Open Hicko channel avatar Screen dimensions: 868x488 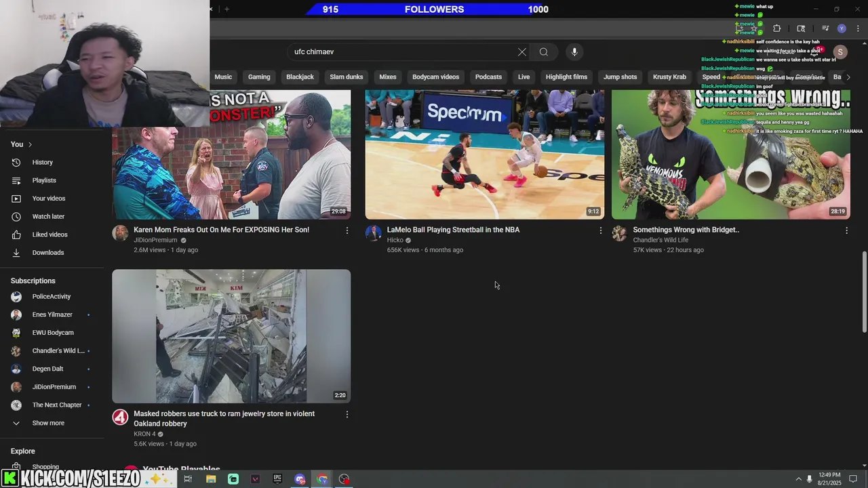coord(374,233)
